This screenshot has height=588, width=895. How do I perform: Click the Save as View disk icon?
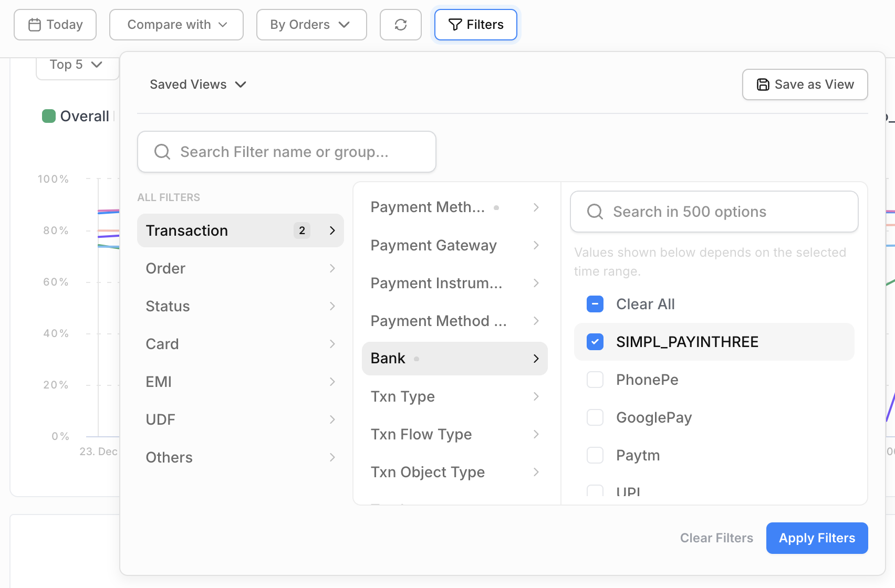[x=763, y=85]
